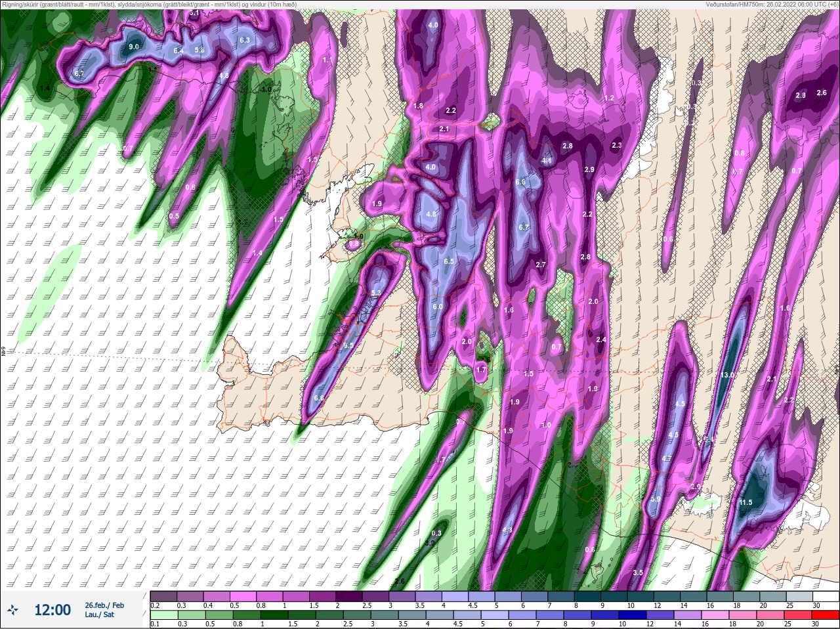
Task: Select the 11.5 precipitation value on map
Action: [x=745, y=502]
